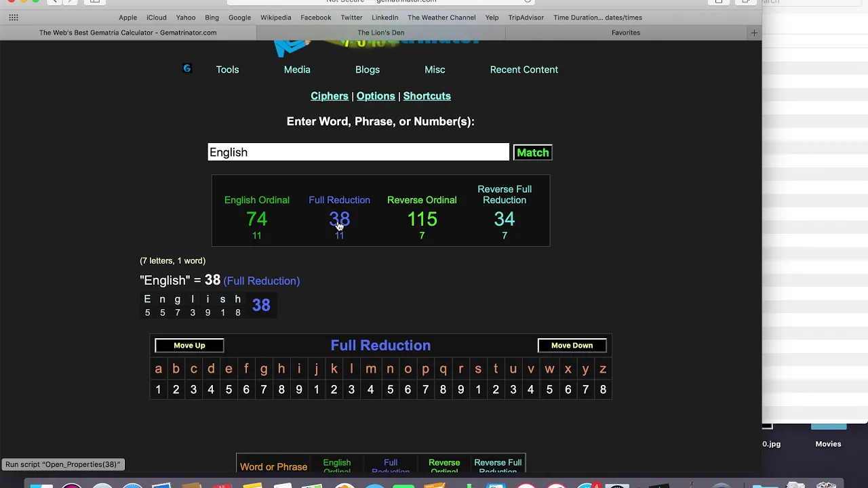Select the Movies folder in Finder window
Viewport: 868px width, 488px height.
(x=828, y=444)
